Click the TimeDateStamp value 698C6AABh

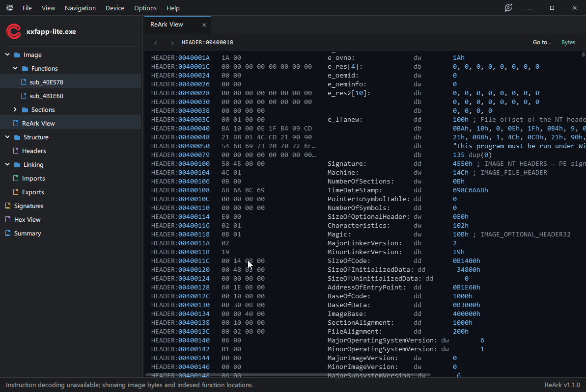pyautogui.click(x=470, y=190)
